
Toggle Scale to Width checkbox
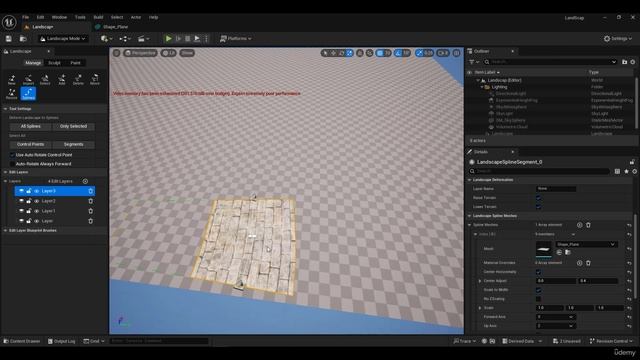(538, 290)
